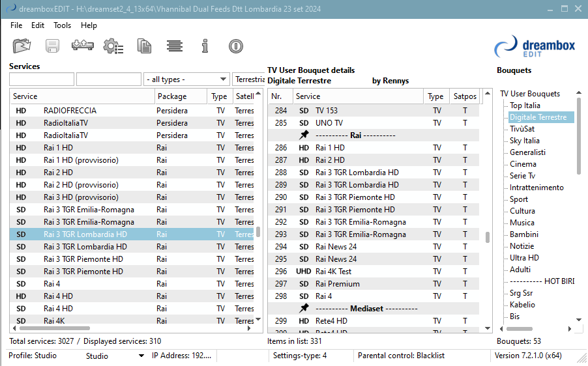
Task: Select the Intrattenimento bouquet
Action: [537, 188]
